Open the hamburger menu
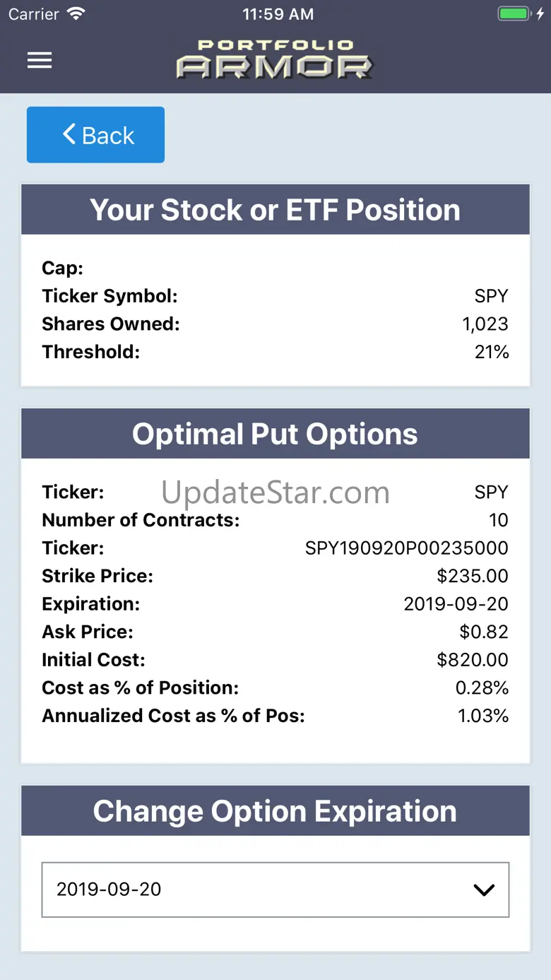 [40, 60]
